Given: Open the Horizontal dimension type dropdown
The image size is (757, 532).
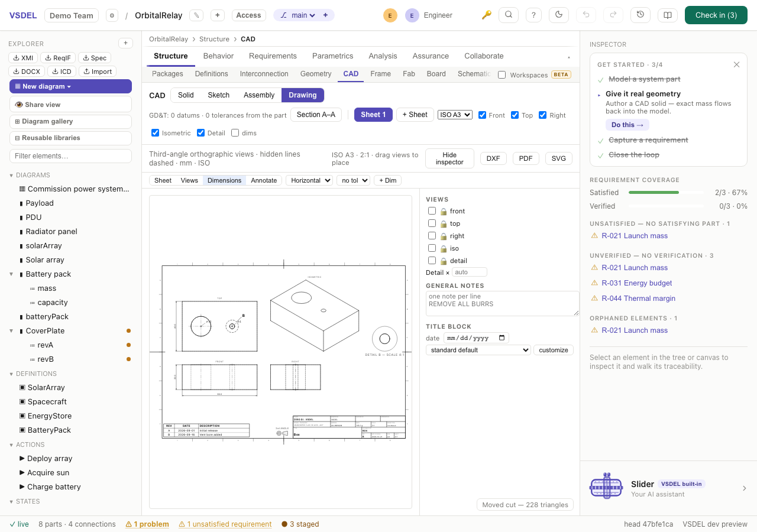Looking at the screenshot, I should point(309,180).
